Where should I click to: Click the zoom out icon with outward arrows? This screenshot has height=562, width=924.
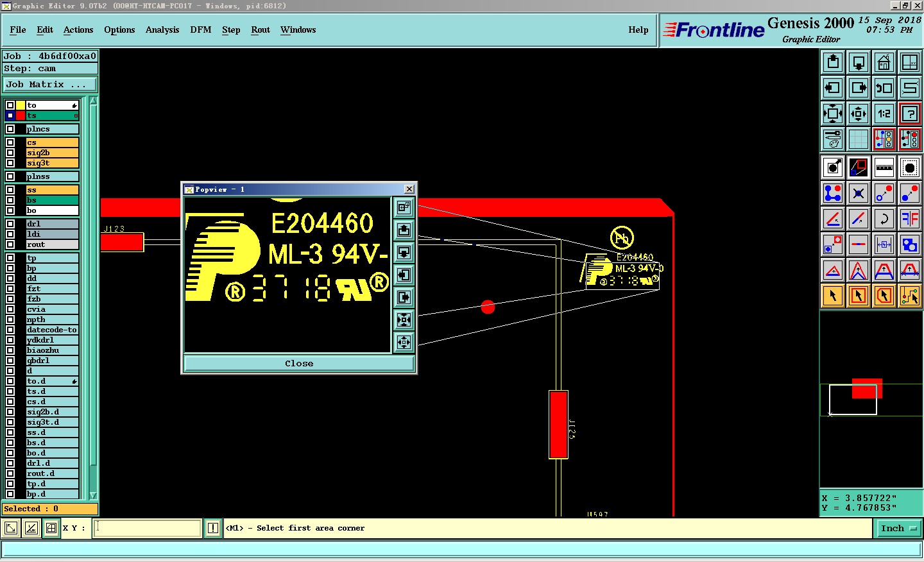(x=859, y=114)
